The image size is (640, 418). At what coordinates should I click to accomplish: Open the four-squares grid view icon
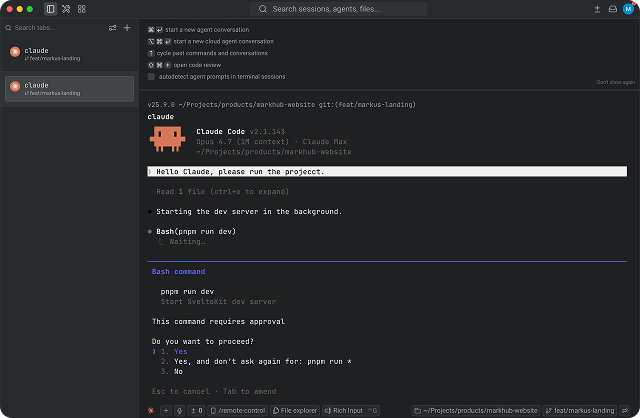pyautogui.click(x=82, y=9)
